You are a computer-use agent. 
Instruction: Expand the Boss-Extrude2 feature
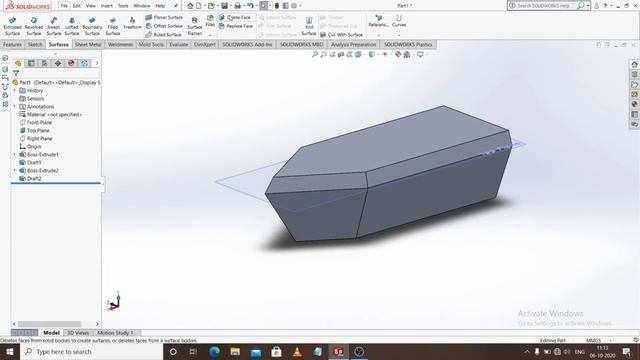click(15, 171)
